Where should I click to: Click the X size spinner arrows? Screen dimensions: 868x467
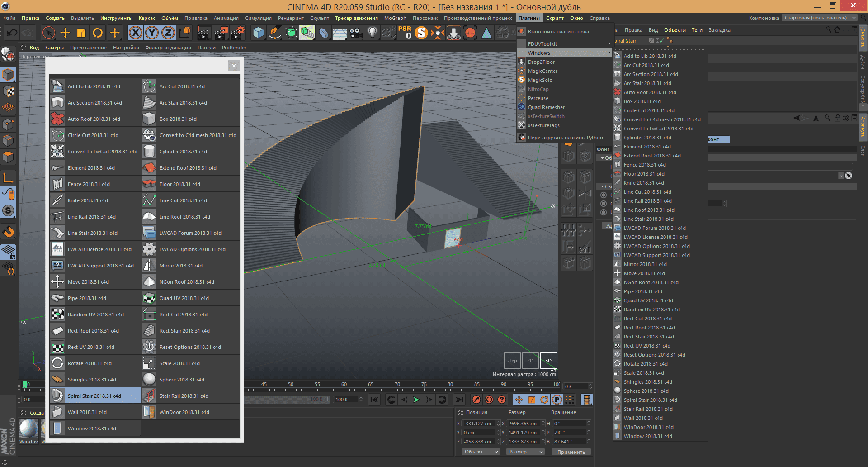[543, 424]
